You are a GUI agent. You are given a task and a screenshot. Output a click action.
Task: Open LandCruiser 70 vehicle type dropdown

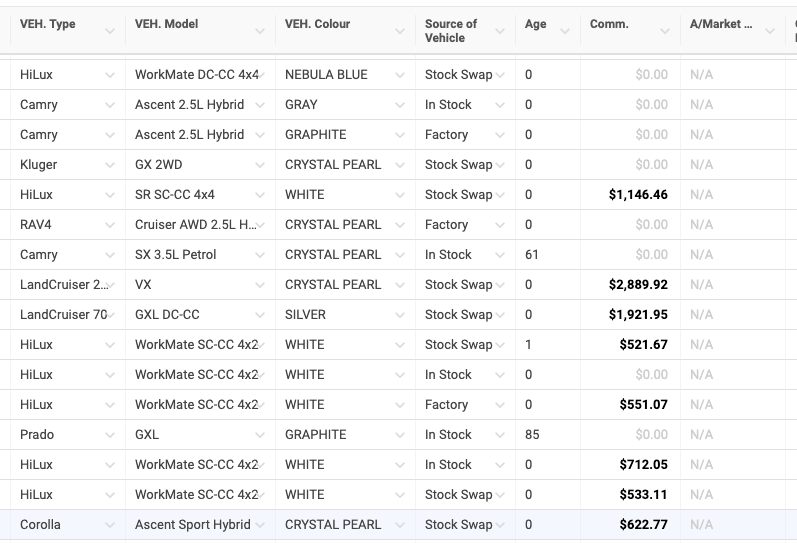110,315
